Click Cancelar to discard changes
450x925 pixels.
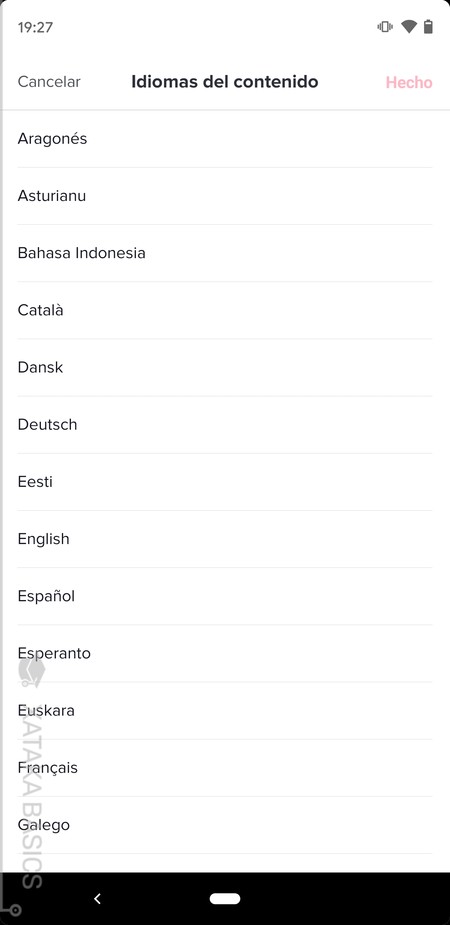(49, 81)
